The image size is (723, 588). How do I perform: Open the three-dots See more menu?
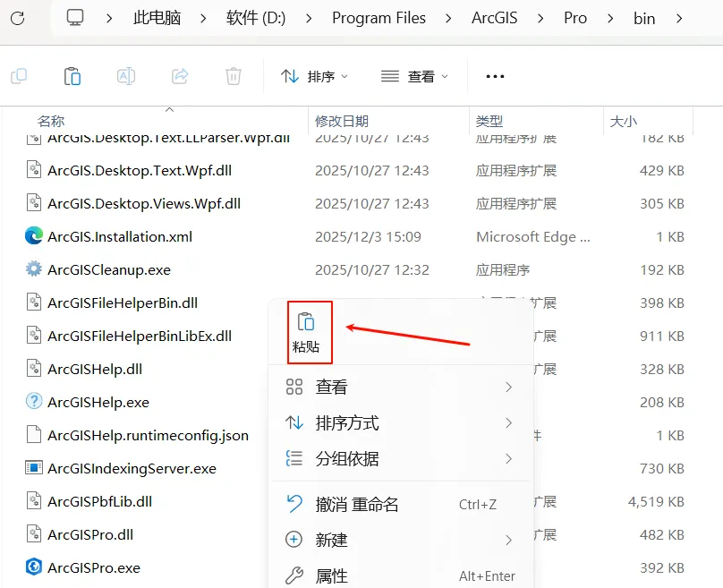tap(495, 76)
